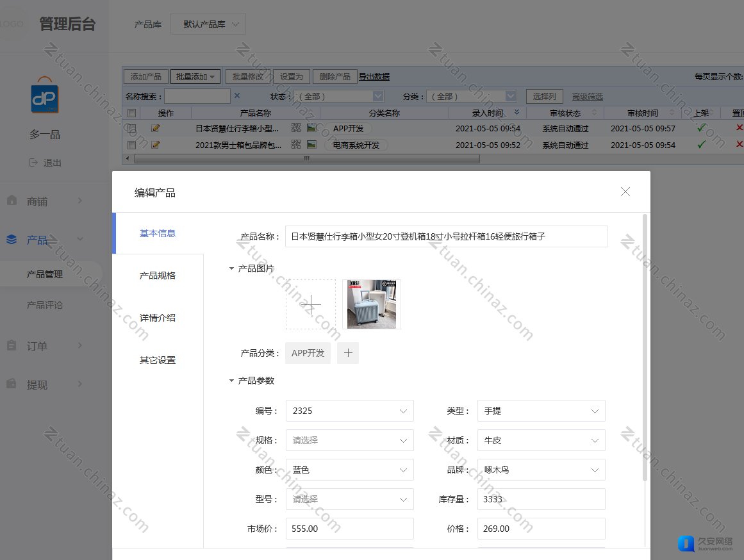Click 添加产品 button
The image size is (744, 560).
point(145,76)
